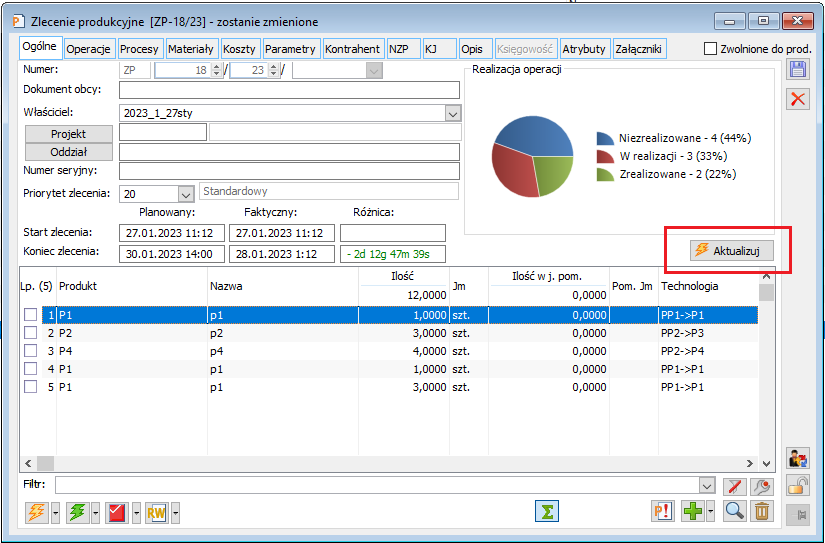825x543 pixels.
Task: Check the box for row 2 P2
Action: 31,333
